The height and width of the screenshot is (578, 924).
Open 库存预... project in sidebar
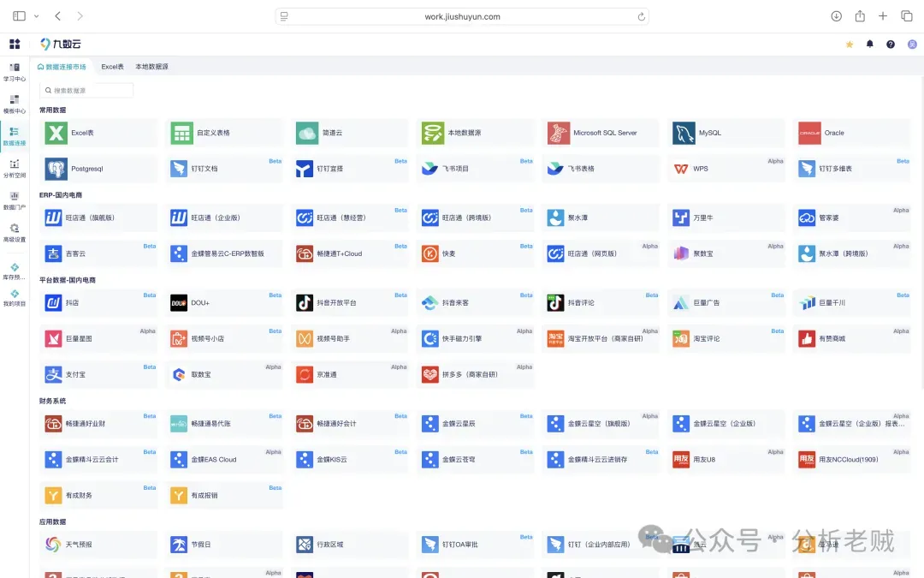[x=15, y=271]
